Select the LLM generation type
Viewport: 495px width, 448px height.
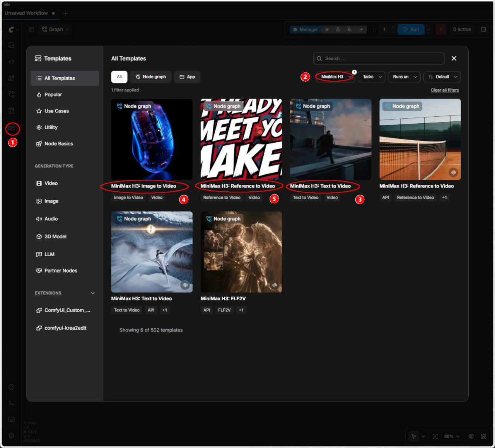tap(65, 254)
